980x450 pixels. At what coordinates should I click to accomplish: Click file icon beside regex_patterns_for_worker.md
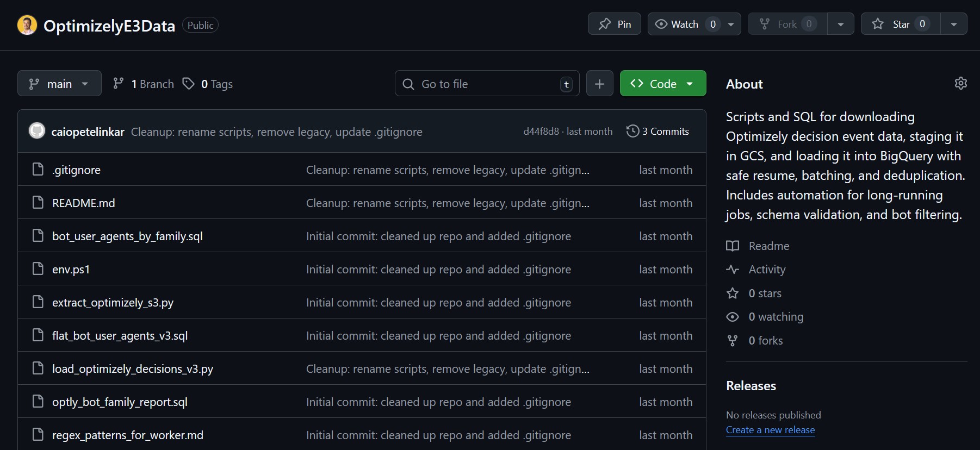click(x=38, y=435)
